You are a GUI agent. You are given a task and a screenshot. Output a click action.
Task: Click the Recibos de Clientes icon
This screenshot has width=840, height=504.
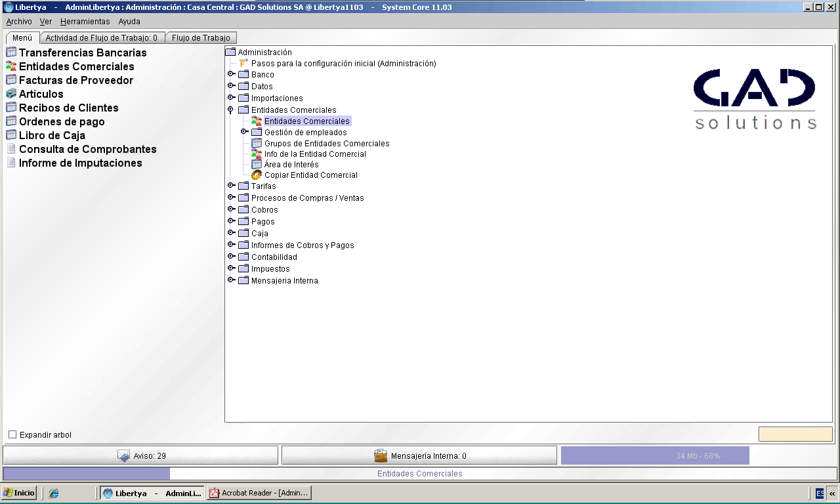click(11, 108)
